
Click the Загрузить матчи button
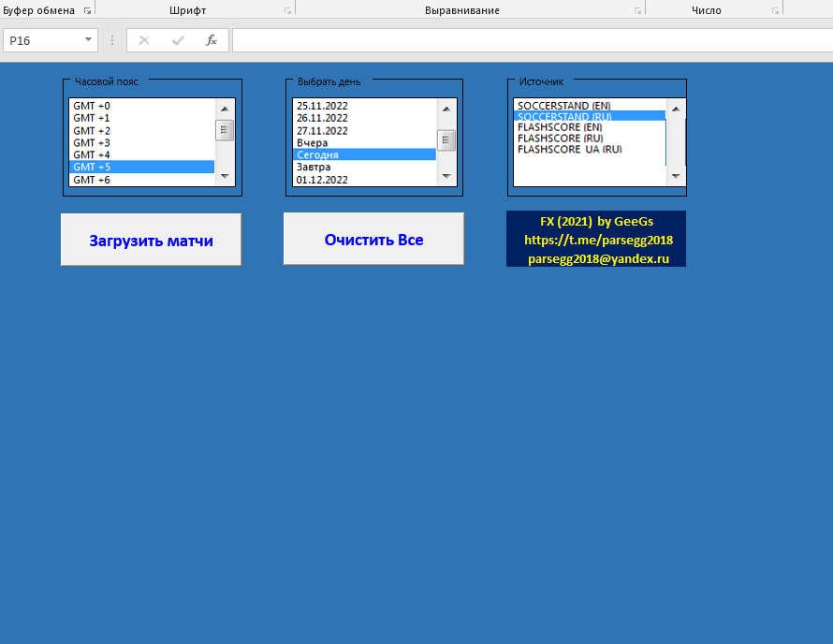click(x=151, y=241)
